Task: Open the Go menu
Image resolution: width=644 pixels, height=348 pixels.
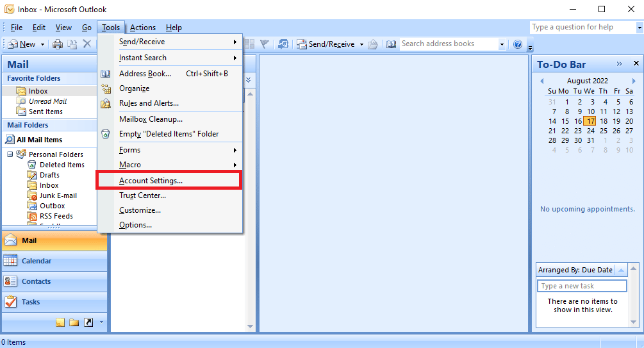Action: point(87,28)
